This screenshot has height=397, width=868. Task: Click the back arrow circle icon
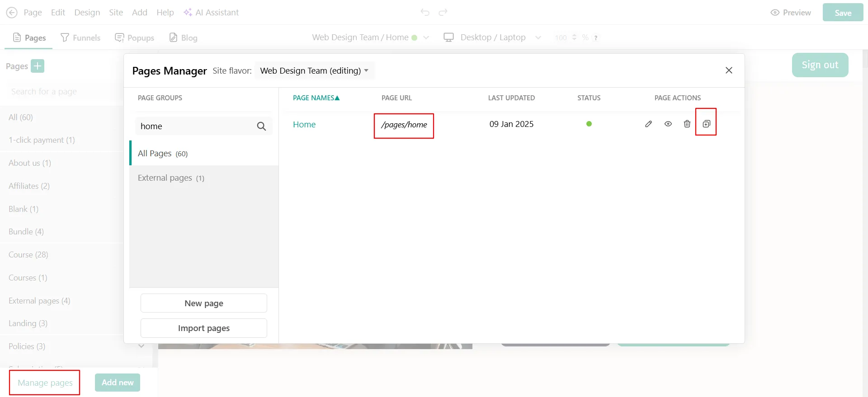(12, 13)
